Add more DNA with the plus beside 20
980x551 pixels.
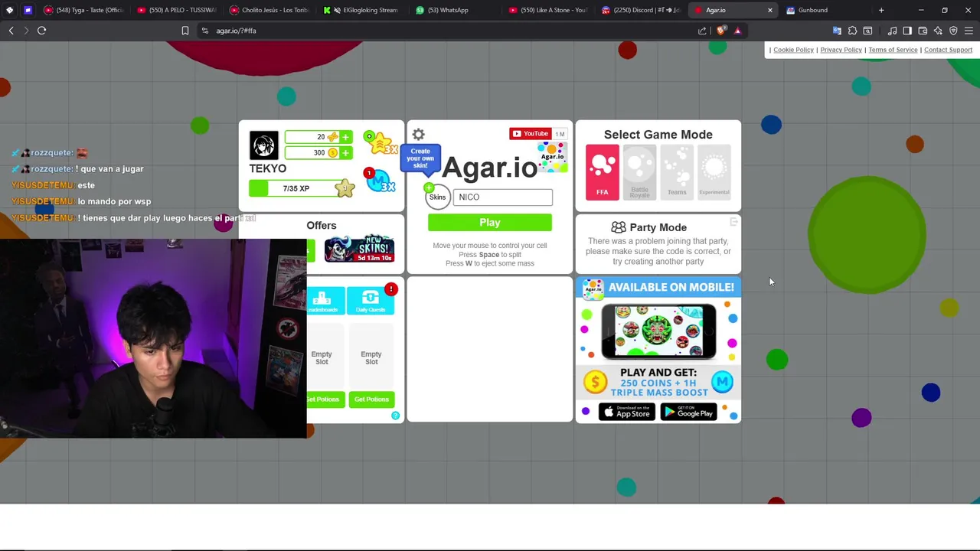tap(345, 137)
